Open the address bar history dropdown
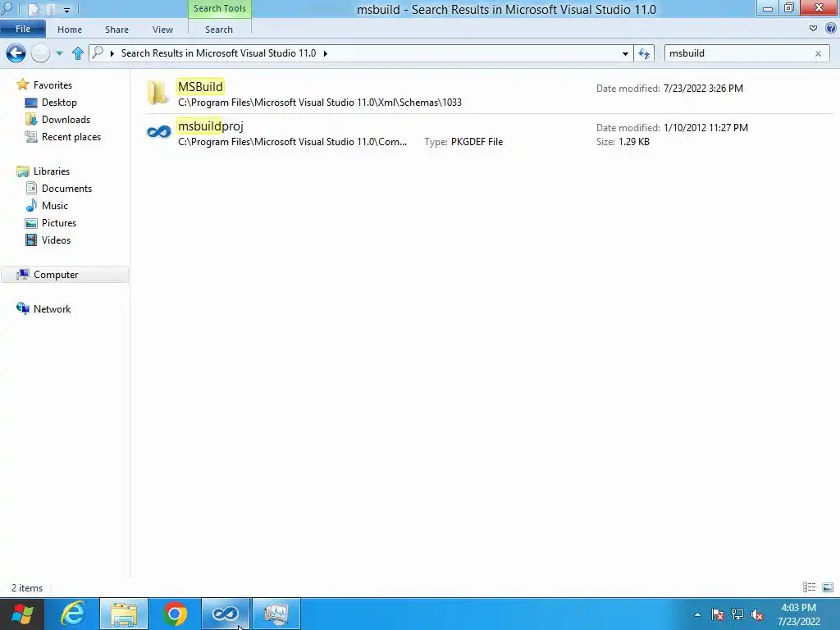 [625, 53]
